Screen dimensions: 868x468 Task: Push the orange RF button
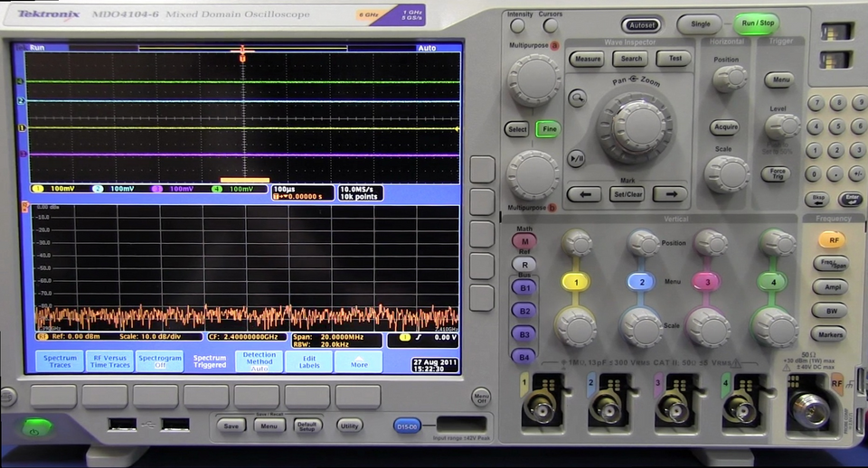(x=833, y=240)
